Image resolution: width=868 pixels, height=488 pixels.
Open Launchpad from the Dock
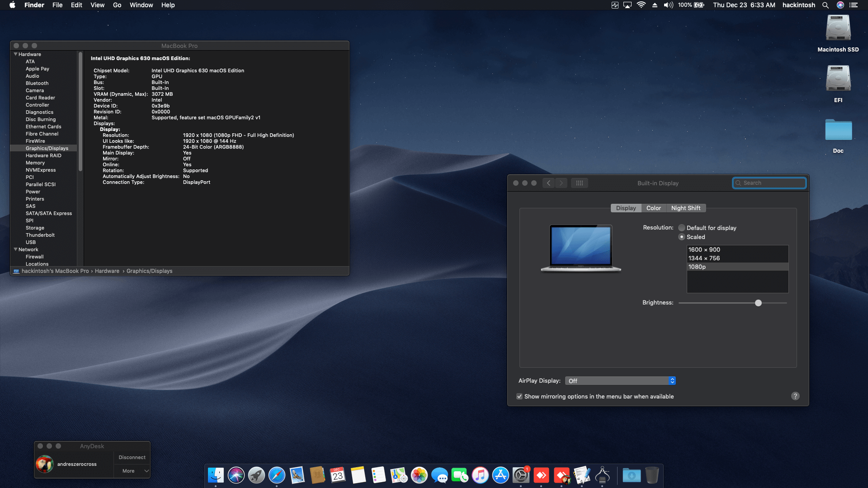tap(256, 475)
